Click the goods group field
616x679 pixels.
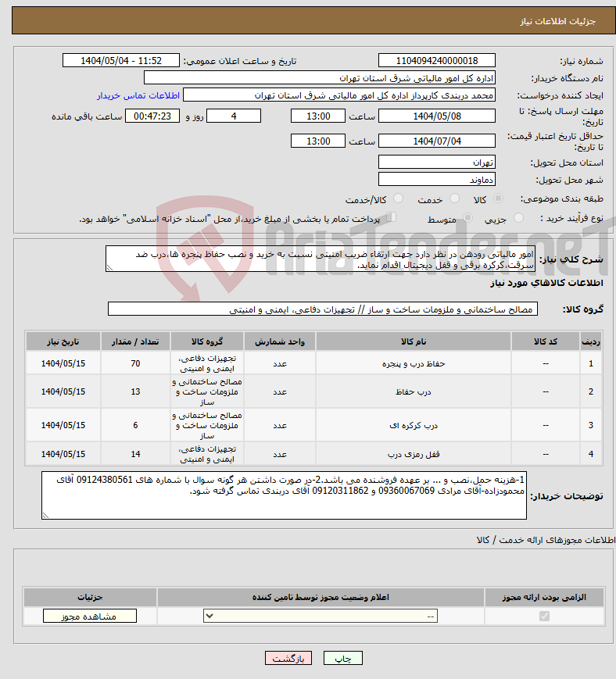click(323, 309)
